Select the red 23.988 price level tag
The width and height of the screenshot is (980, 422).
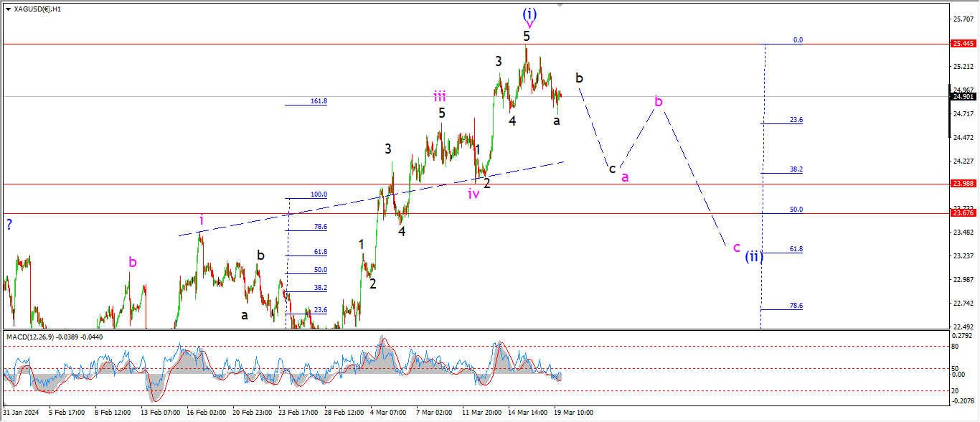coord(962,184)
